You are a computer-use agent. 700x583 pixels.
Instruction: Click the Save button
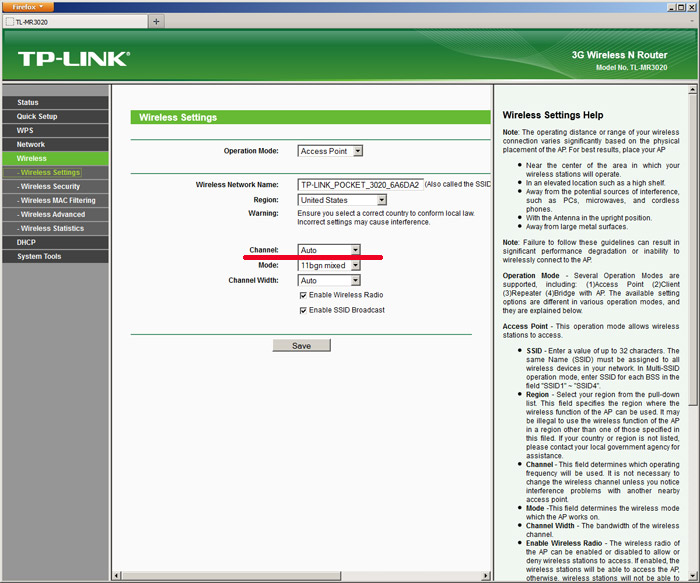point(302,346)
